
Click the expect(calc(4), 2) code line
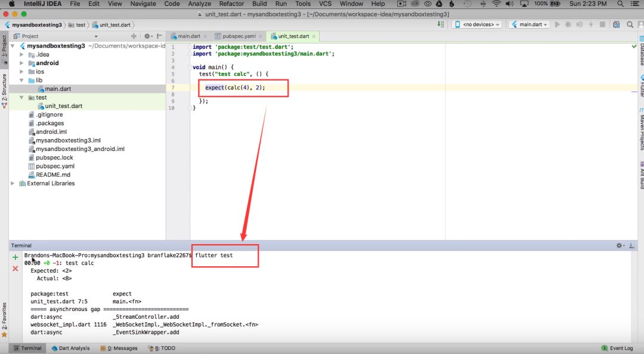235,88
